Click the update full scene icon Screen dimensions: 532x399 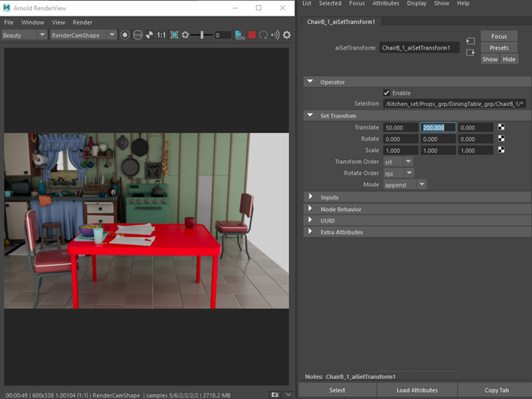point(275,35)
